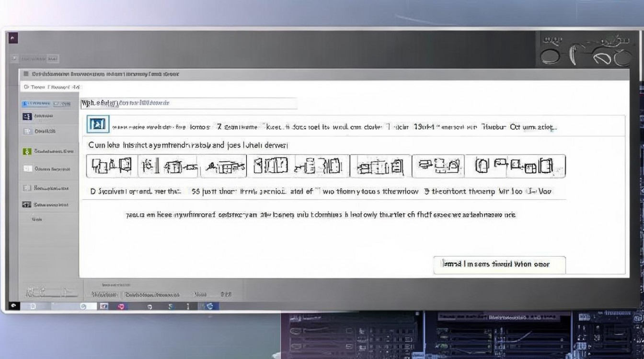Select the highlighted first item in the sidebar
This screenshot has height=359, width=644.
pyautogui.click(x=46, y=103)
